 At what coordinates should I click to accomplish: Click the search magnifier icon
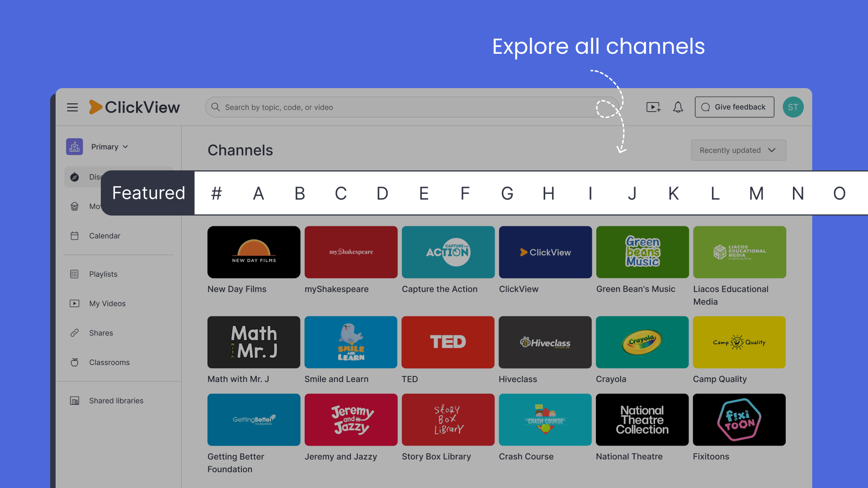tap(216, 107)
